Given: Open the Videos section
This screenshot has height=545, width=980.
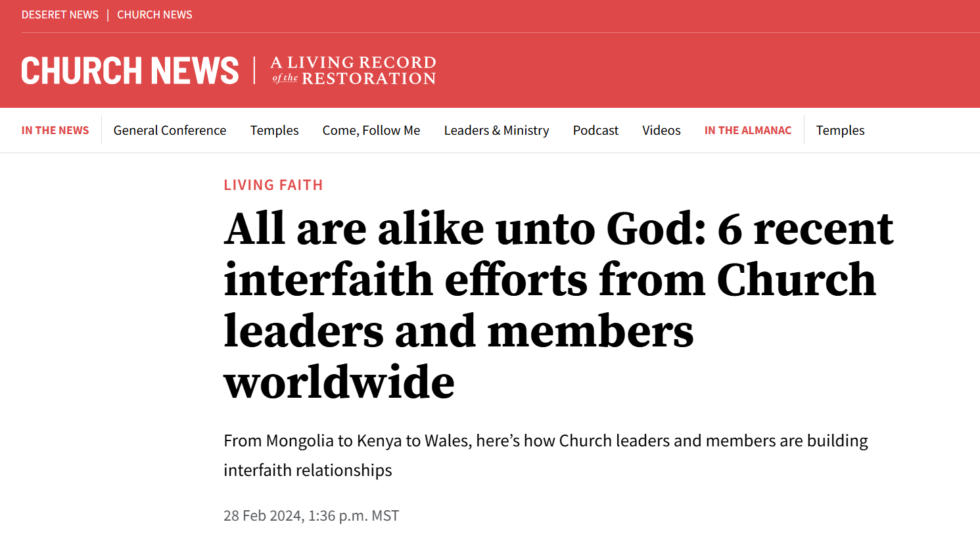Looking at the screenshot, I should coord(661,130).
